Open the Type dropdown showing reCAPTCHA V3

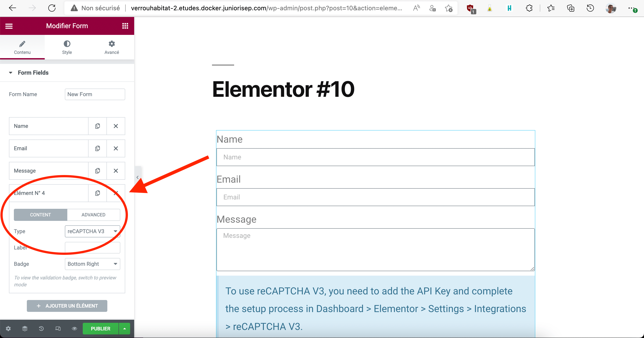pos(93,231)
